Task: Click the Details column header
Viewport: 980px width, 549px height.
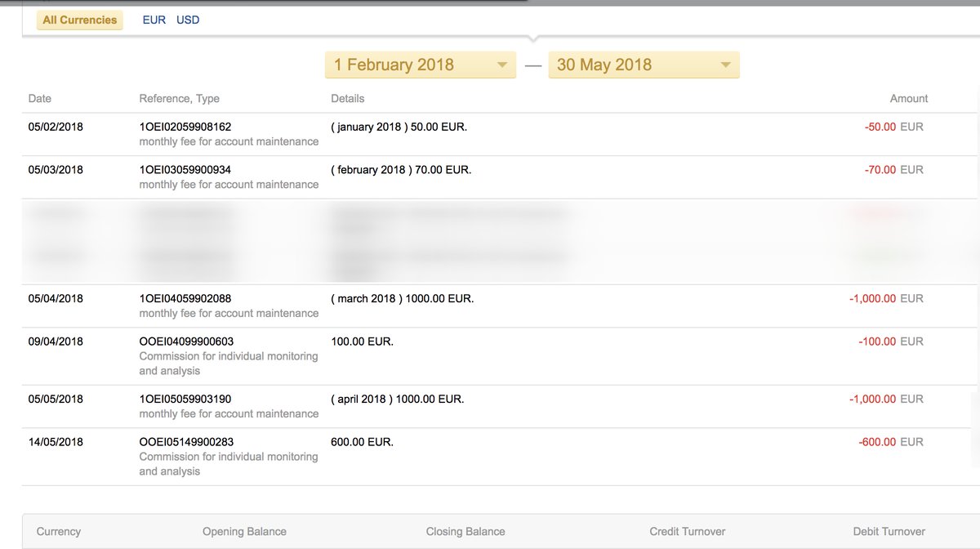Action: pyautogui.click(x=348, y=98)
